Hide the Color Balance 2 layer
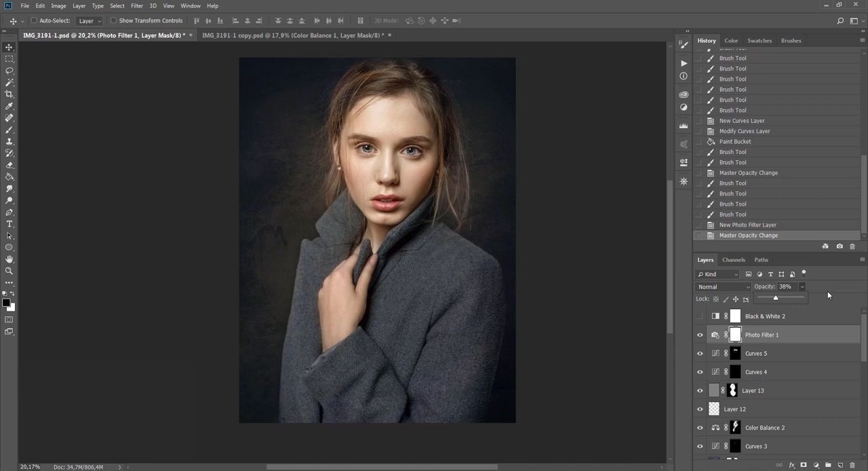This screenshot has height=471, width=868. 700,428
